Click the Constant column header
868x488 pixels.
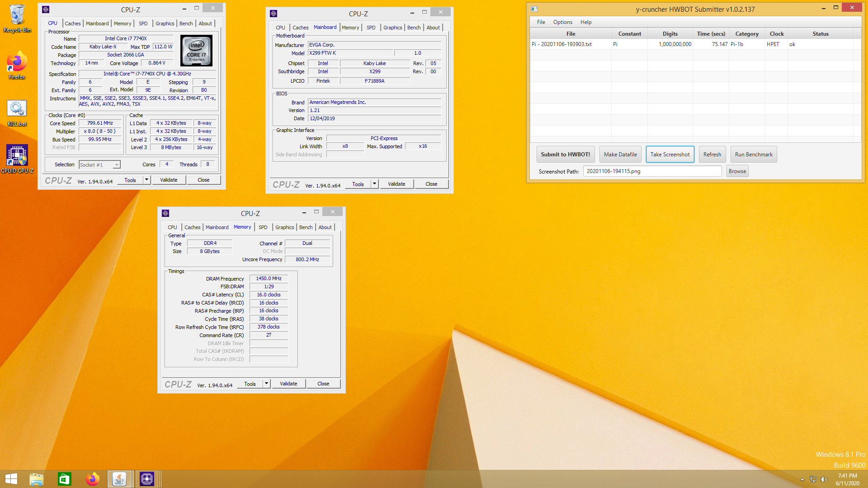point(629,34)
